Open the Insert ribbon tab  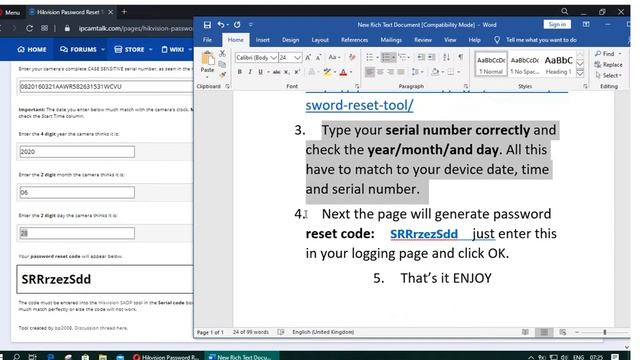pos(262,40)
